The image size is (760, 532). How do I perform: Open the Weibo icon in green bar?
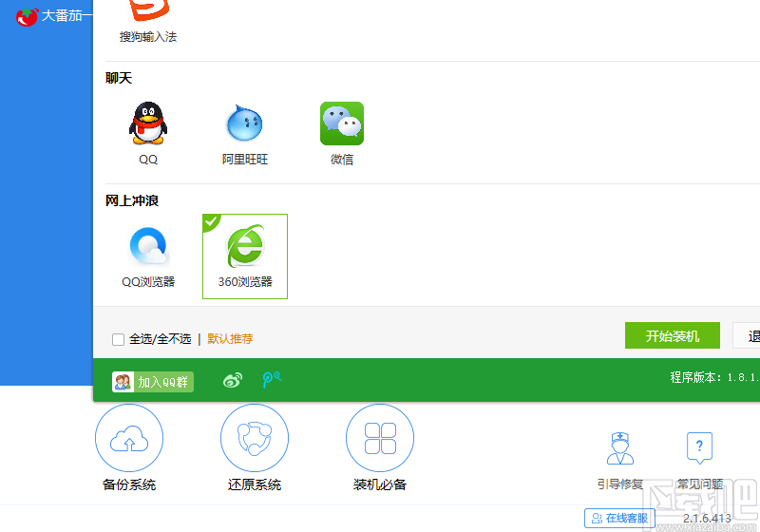pos(233,380)
